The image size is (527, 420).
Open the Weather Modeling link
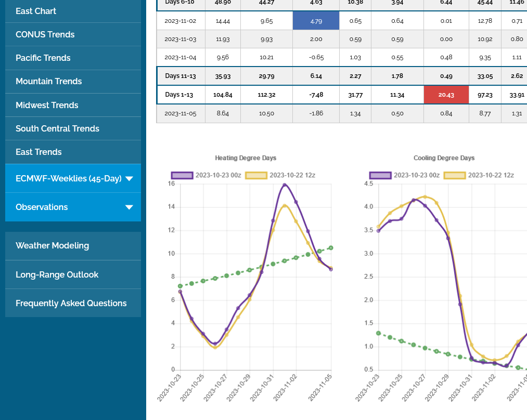(52, 245)
